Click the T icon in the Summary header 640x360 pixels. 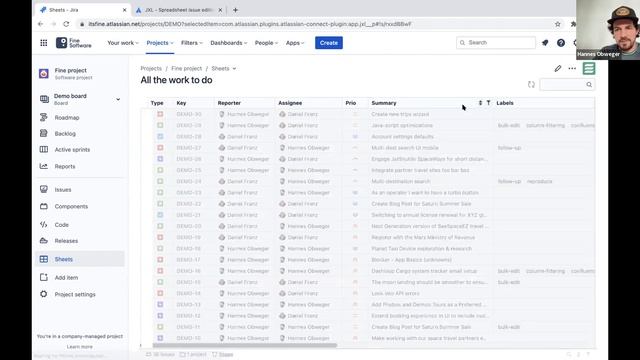(x=488, y=103)
